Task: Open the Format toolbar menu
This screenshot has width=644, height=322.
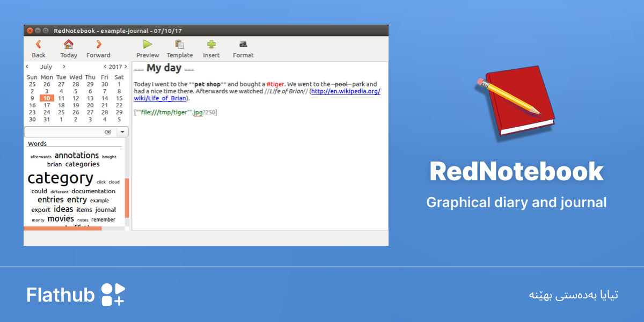Action: pos(243,48)
